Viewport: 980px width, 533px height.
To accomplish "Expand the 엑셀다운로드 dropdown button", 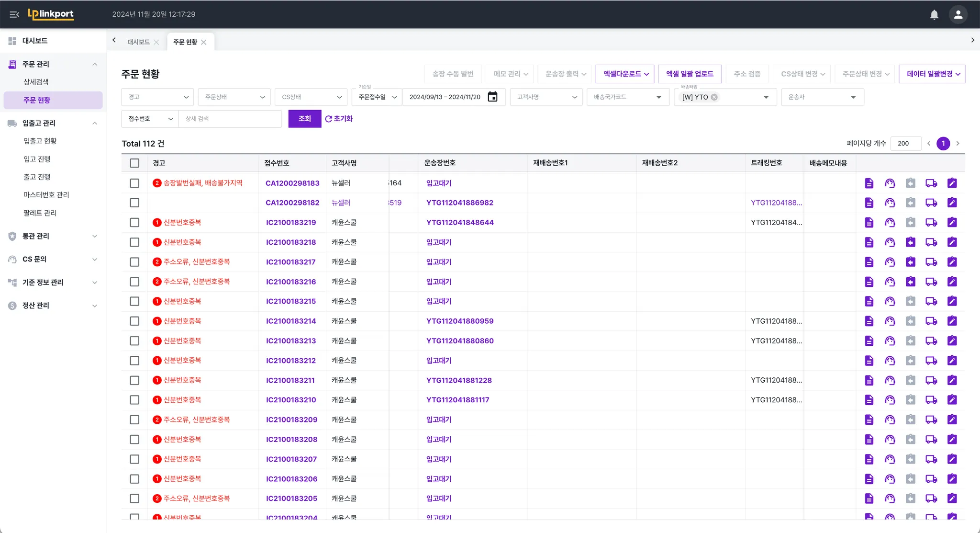I will pyautogui.click(x=625, y=74).
